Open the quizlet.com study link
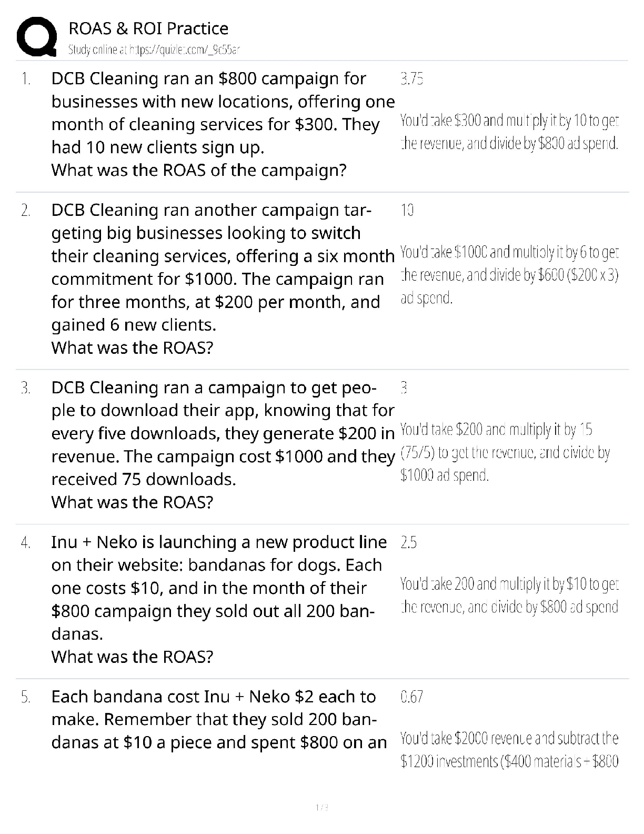The image size is (644, 834). tap(154, 50)
